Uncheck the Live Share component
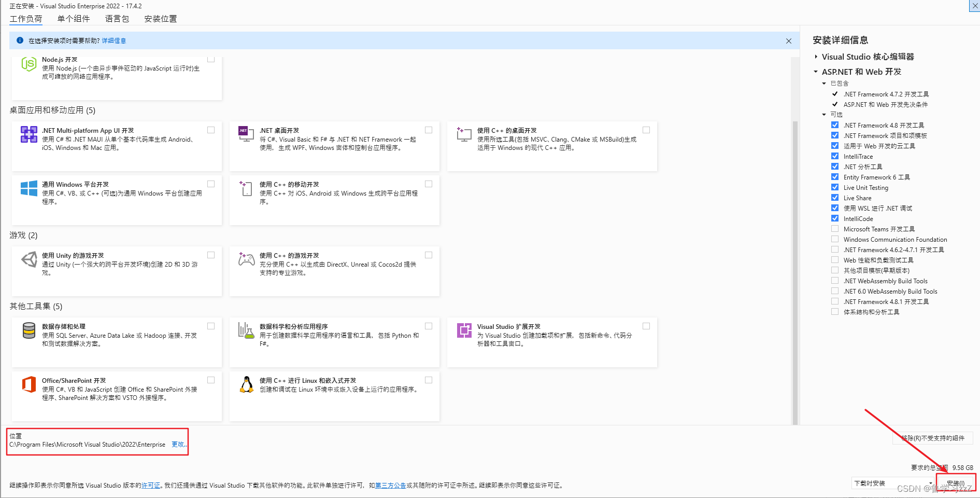 click(x=835, y=198)
